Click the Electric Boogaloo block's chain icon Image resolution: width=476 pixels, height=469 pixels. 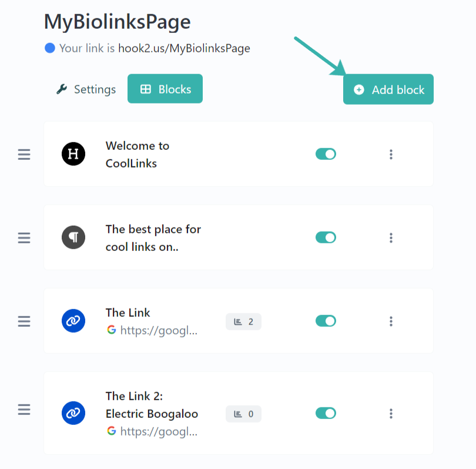pos(73,413)
